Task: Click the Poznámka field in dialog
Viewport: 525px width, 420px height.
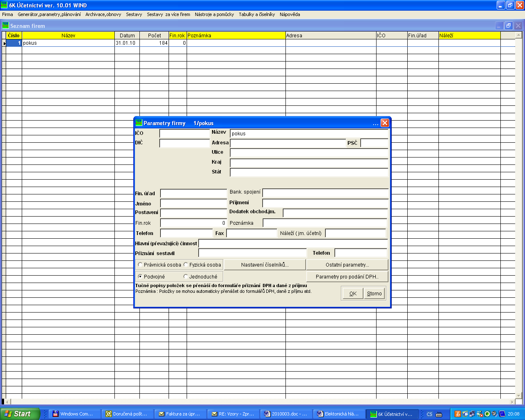Action: (x=325, y=223)
